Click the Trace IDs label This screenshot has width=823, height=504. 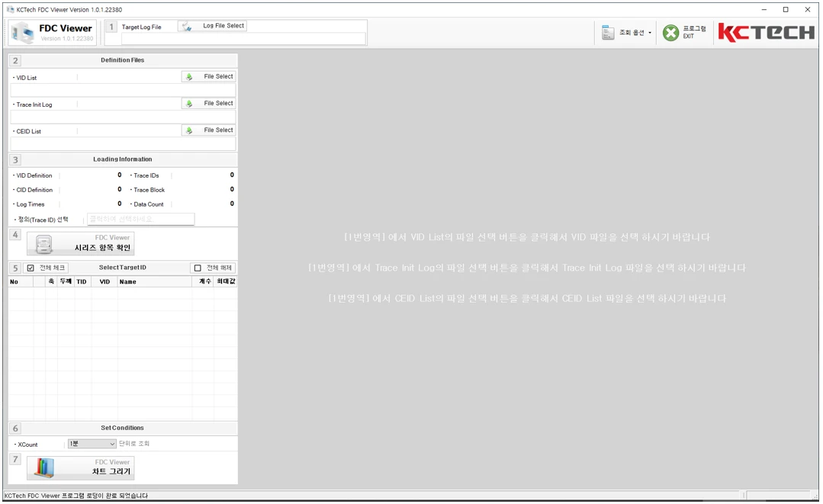click(146, 175)
